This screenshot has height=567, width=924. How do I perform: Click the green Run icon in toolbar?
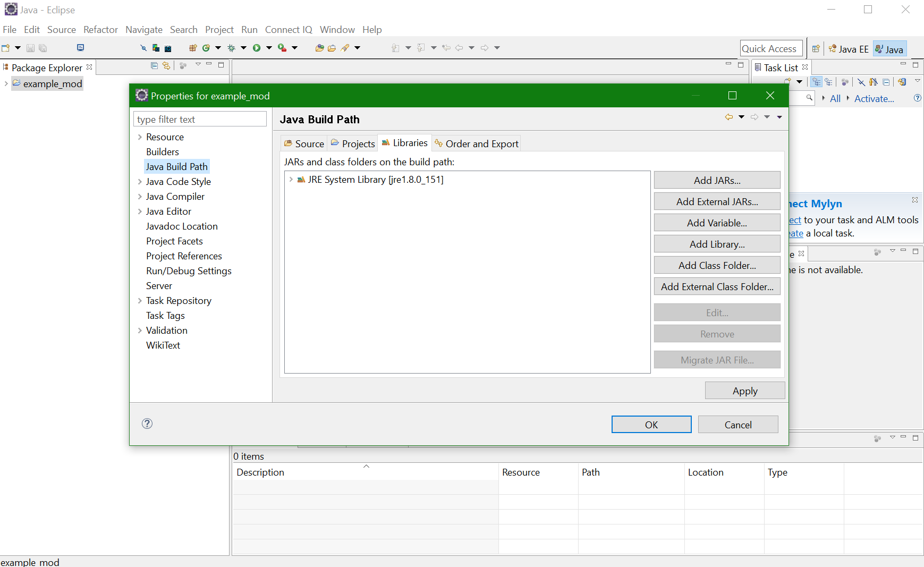(x=257, y=48)
